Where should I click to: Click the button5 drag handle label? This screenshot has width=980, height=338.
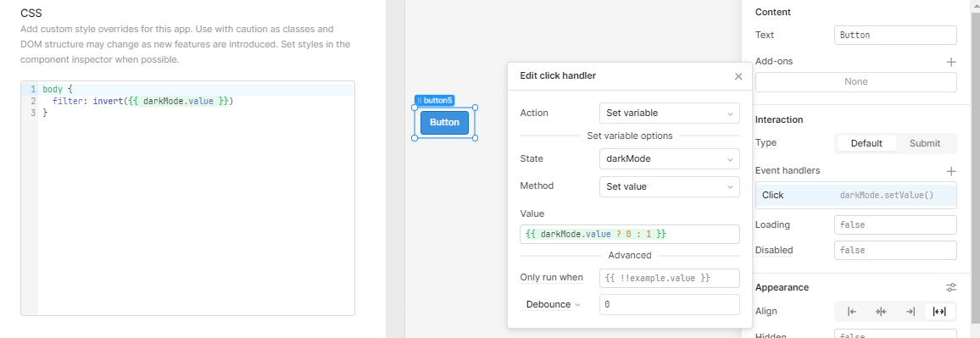click(435, 100)
